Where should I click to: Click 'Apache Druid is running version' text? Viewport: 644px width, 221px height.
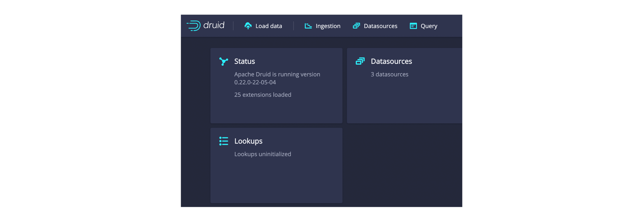click(277, 74)
